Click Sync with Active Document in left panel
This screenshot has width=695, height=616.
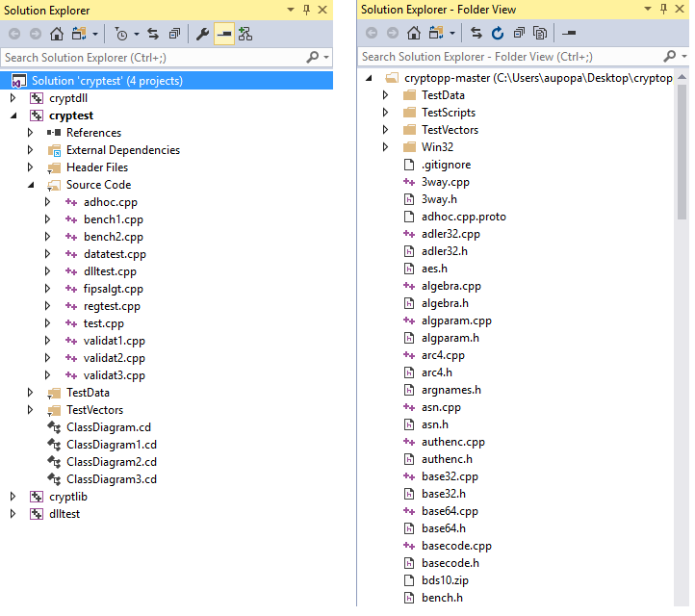(x=153, y=34)
